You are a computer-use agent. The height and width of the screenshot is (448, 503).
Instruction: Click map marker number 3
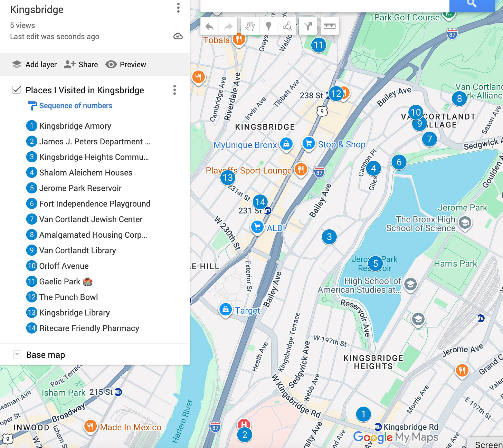pos(329,237)
